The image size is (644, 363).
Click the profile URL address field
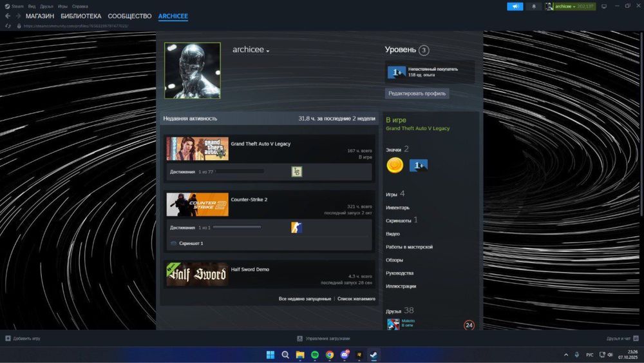(x=76, y=26)
